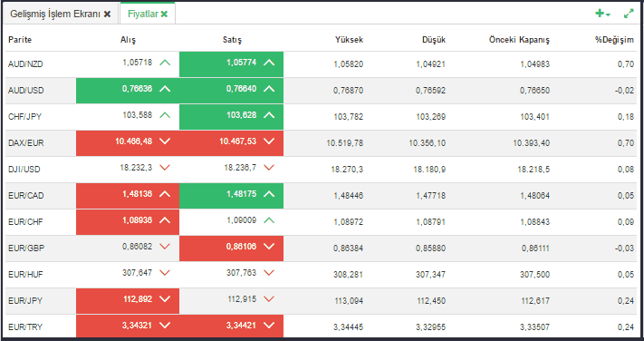The height and width of the screenshot is (341, 644).
Task: Click up arrow beside AUD/NZD Alış
Action: click(165, 63)
